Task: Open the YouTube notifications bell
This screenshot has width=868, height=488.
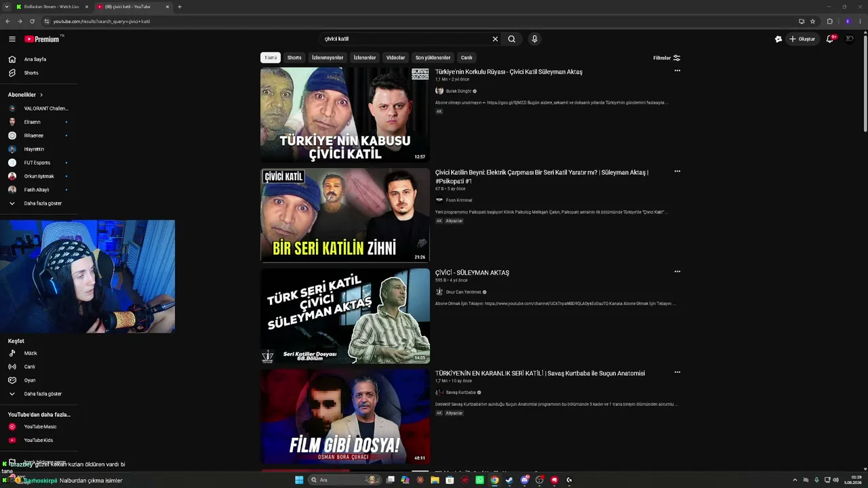Action: [x=829, y=39]
